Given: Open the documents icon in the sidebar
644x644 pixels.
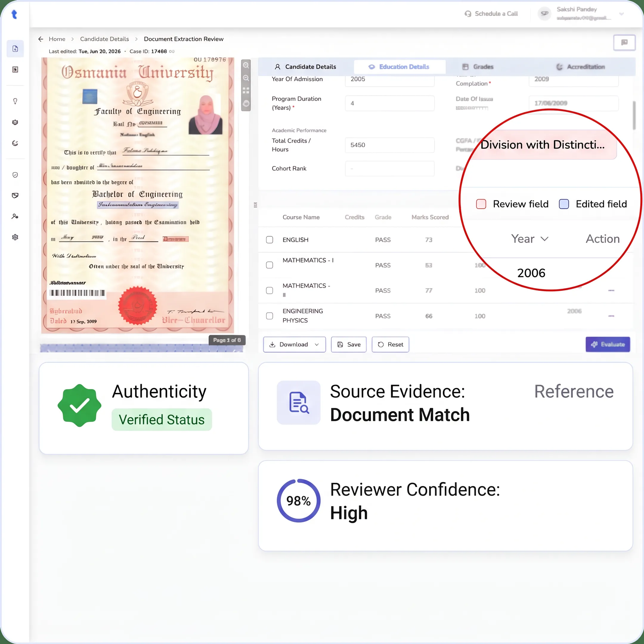Looking at the screenshot, I should 15,49.
